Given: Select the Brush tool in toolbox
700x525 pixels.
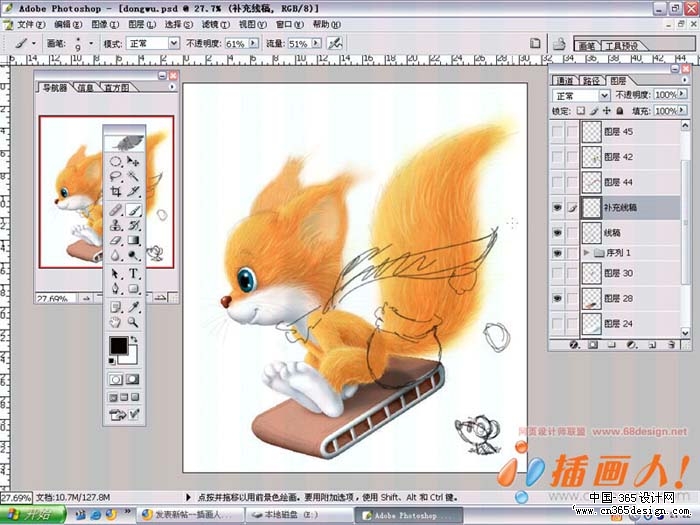Looking at the screenshot, I should 133,210.
